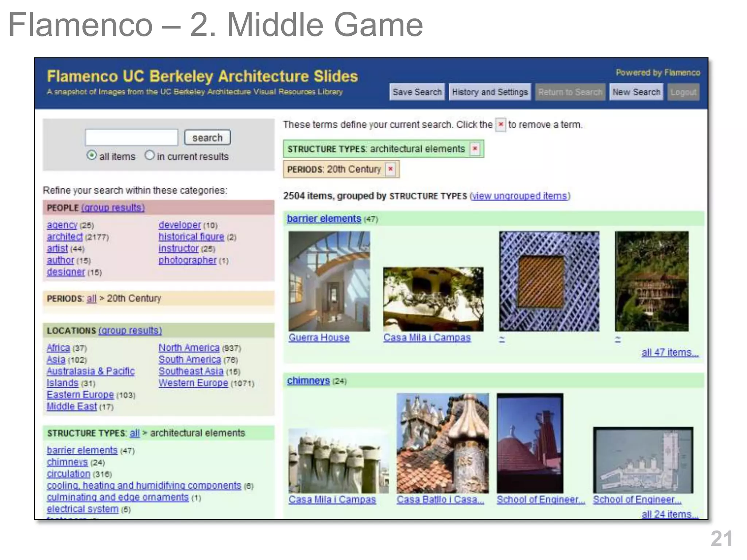Click inside the search text box
747x560 pixels.
point(131,137)
